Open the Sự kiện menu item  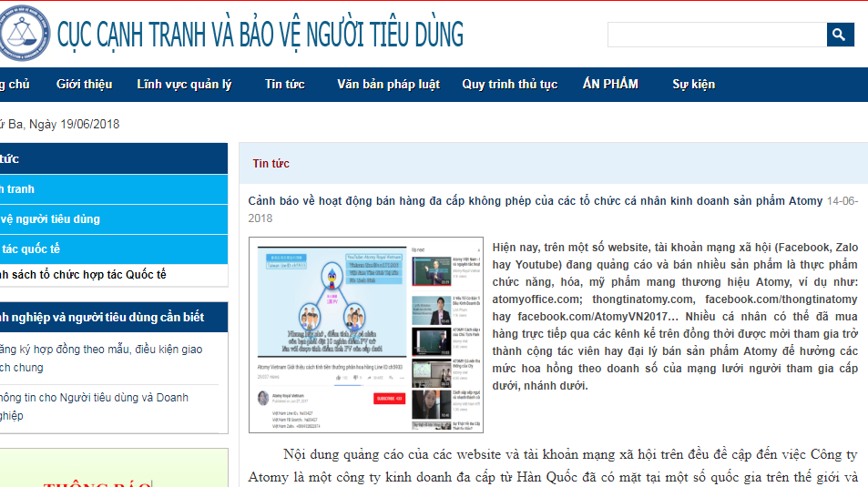[694, 84]
